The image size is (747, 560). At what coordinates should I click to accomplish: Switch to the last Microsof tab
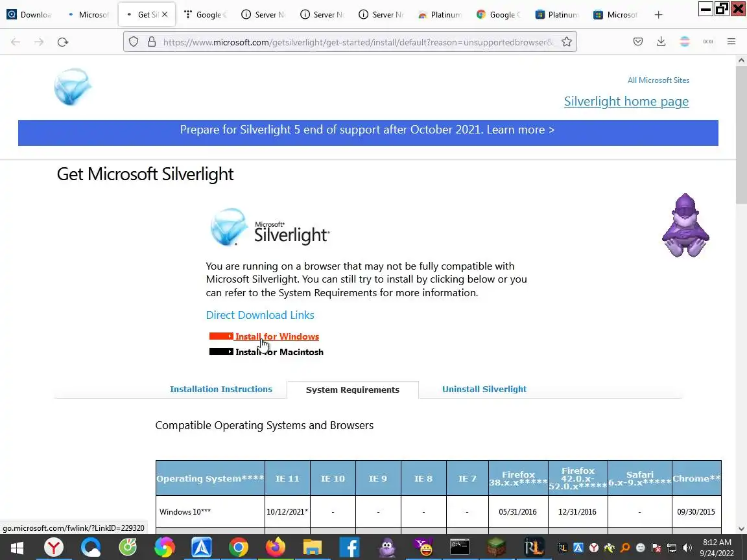click(616, 15)
